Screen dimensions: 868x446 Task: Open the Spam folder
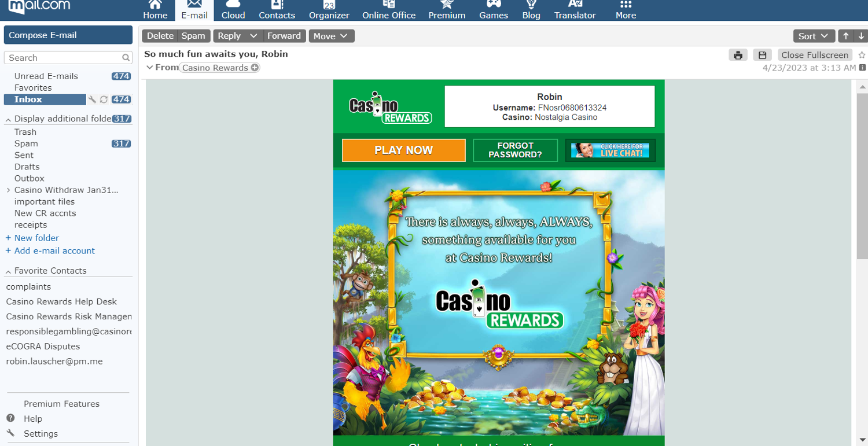26,143
